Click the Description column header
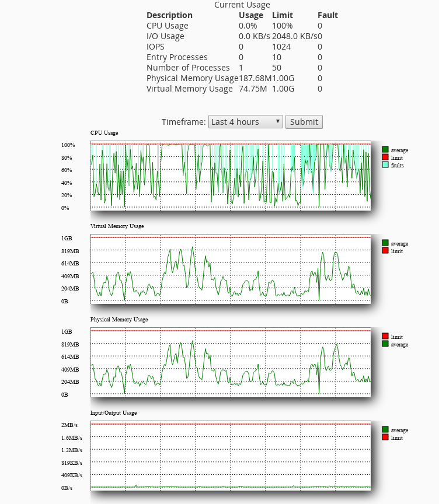 coord(169,15)
